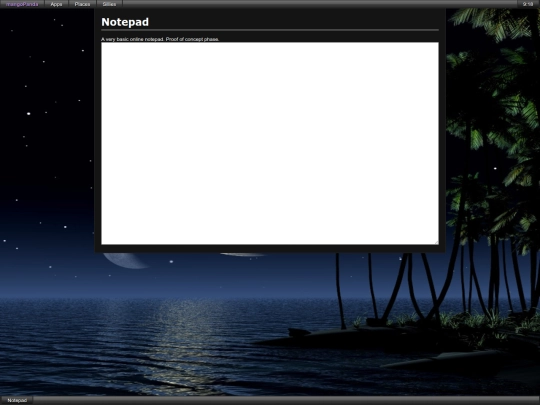Image resolution: width=540 pixels, height=405 pixels.
Task: Open the Apps menu
Action: 56,4
